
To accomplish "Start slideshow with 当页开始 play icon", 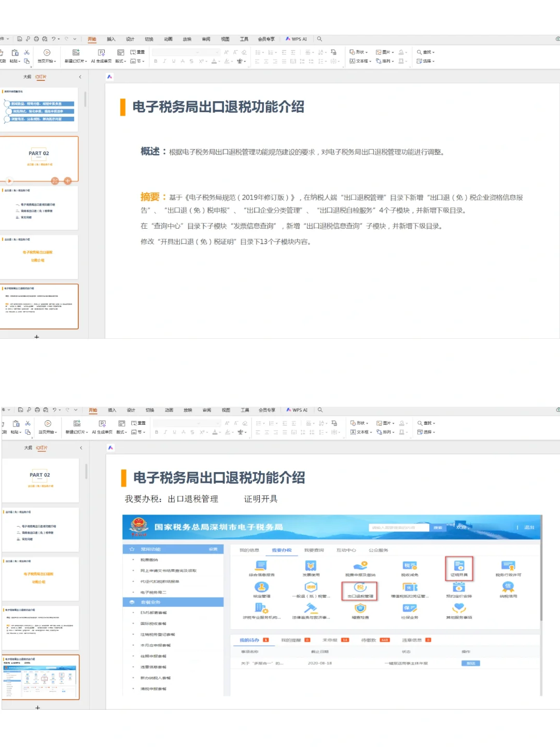I will [46, 52].
